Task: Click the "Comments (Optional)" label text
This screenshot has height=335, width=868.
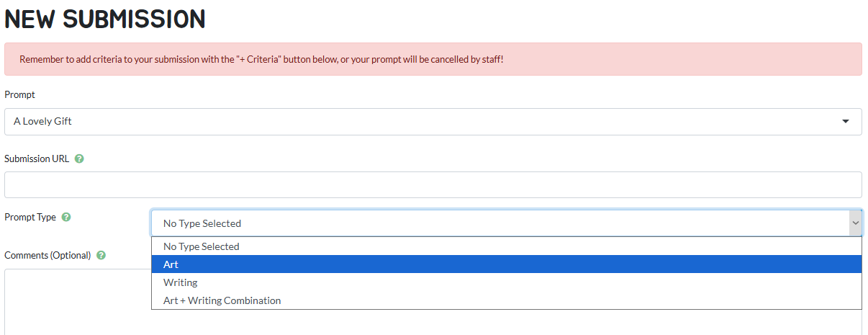Action: tap(48, 255)
